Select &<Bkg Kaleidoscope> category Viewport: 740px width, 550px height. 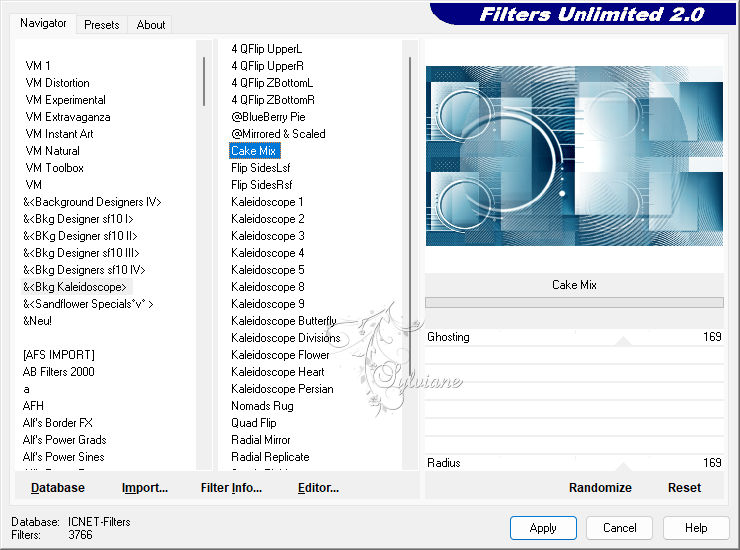pos(75,287)
